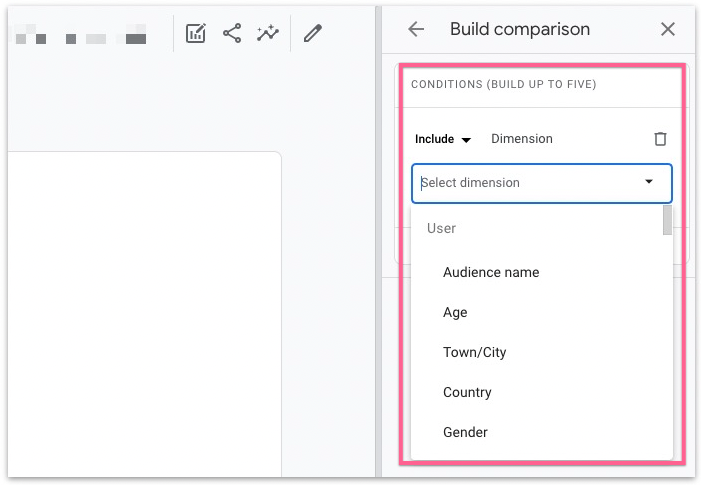Pick Town/City from the dimension list
Viewport: 701px width, 485px height.
(475, 352)
